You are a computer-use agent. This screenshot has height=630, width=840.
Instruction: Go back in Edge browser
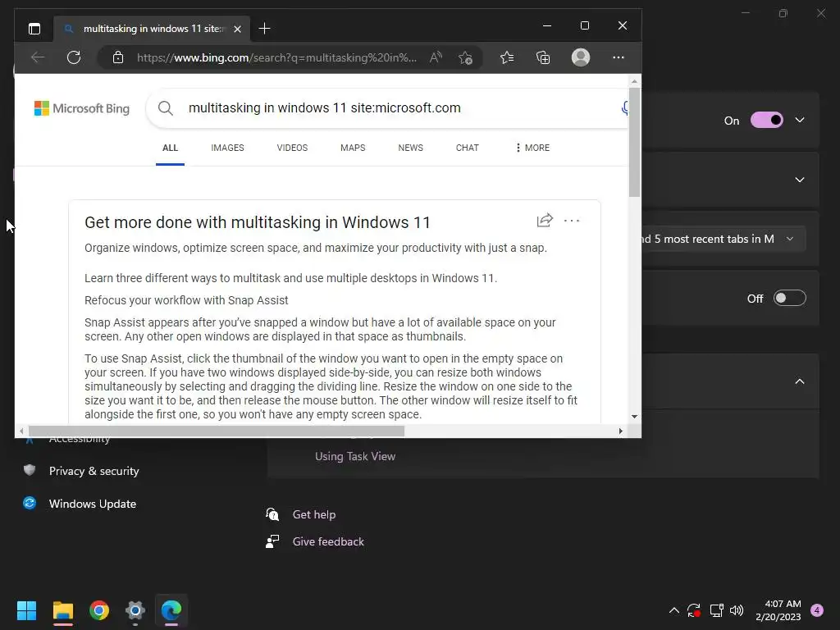click(x=38, y=57)
